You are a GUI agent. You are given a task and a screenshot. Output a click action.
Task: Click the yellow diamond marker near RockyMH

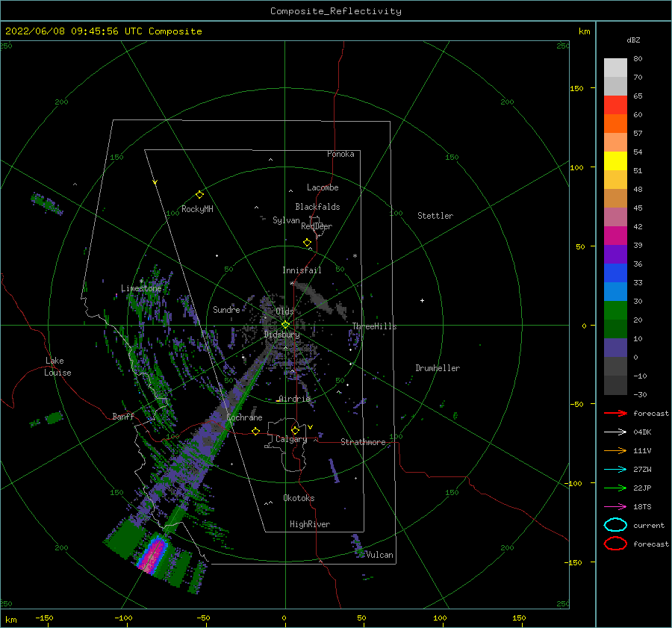tap(199, 195)
